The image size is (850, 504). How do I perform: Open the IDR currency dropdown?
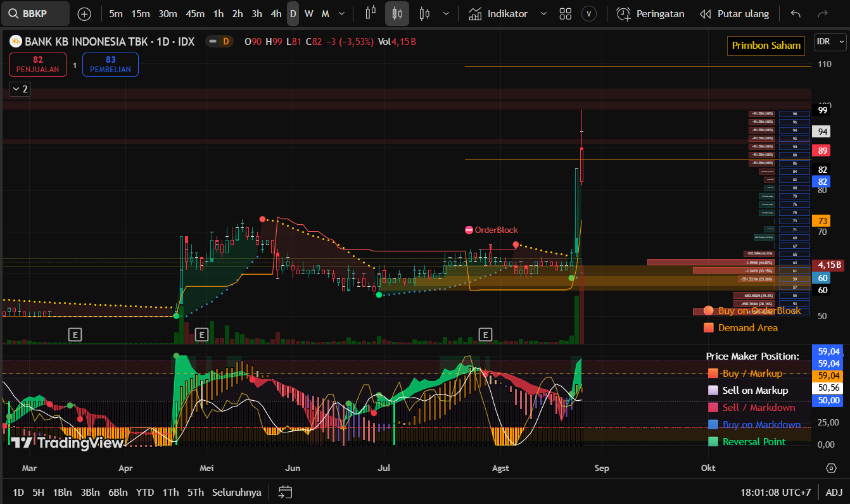click(x=830, y=42)
